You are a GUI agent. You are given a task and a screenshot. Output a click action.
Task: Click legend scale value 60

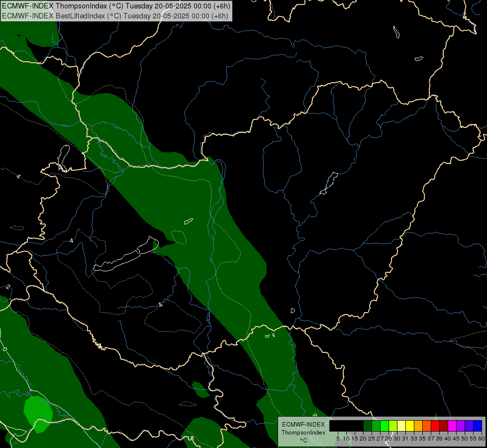(x=482, y=439)
